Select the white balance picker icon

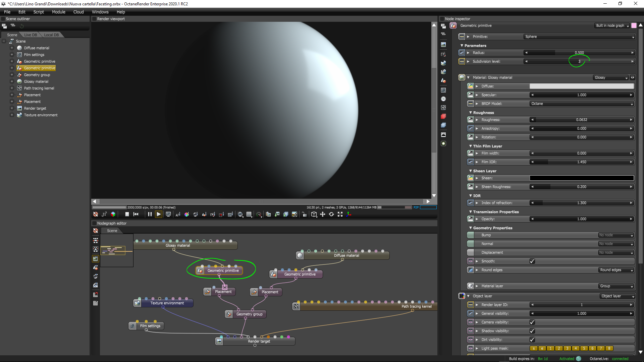click(186, 215)
